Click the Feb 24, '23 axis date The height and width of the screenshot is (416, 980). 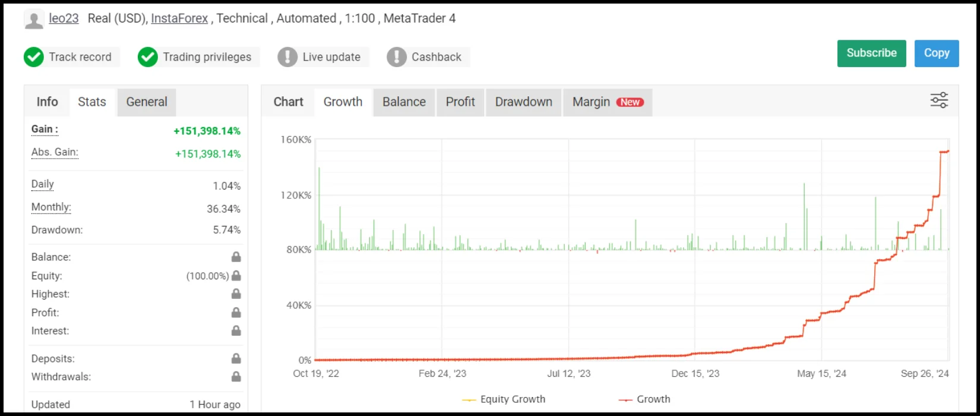coord(442,374)
